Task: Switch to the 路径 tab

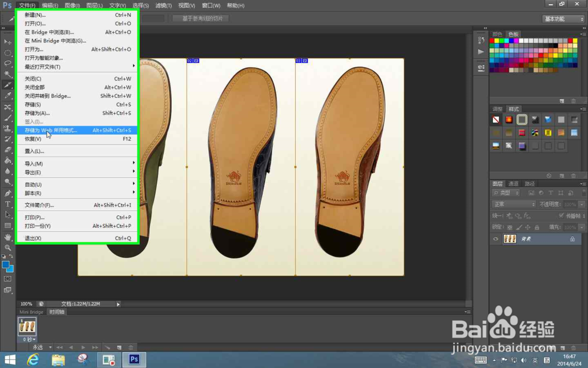Action: tap(530, 184)
